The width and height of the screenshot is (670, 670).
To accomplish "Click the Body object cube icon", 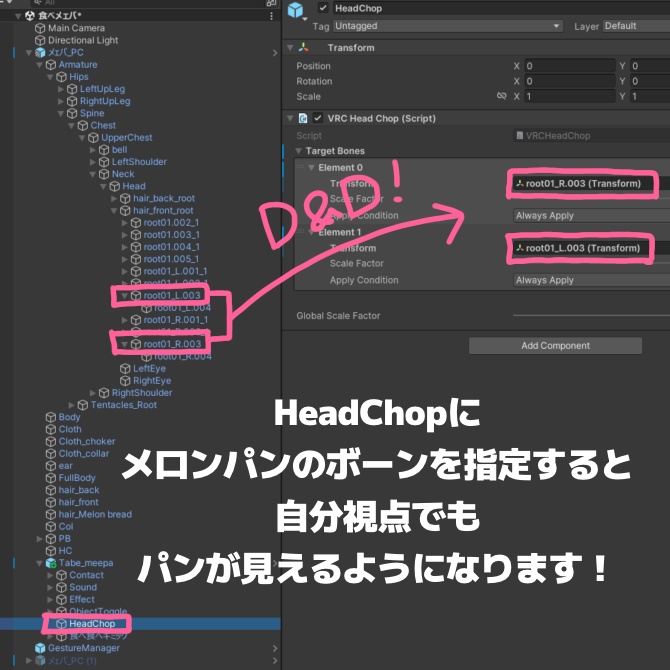I will tap(51, 417).
